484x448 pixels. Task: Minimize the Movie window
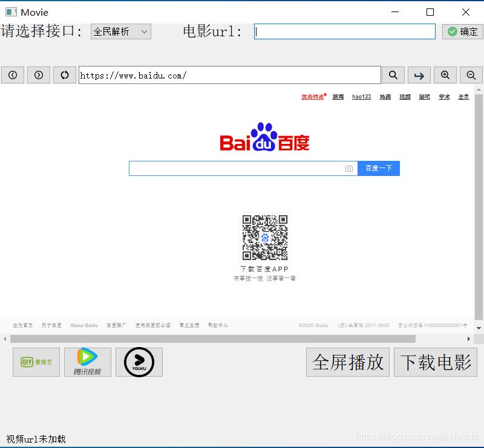pyautogui.click(x=395, y=12)
